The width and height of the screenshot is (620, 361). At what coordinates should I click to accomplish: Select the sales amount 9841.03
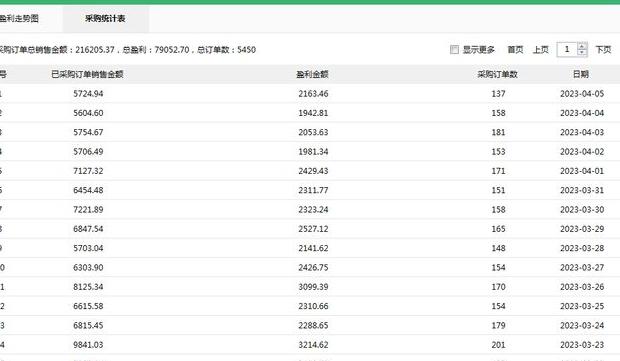coord(88,346)
